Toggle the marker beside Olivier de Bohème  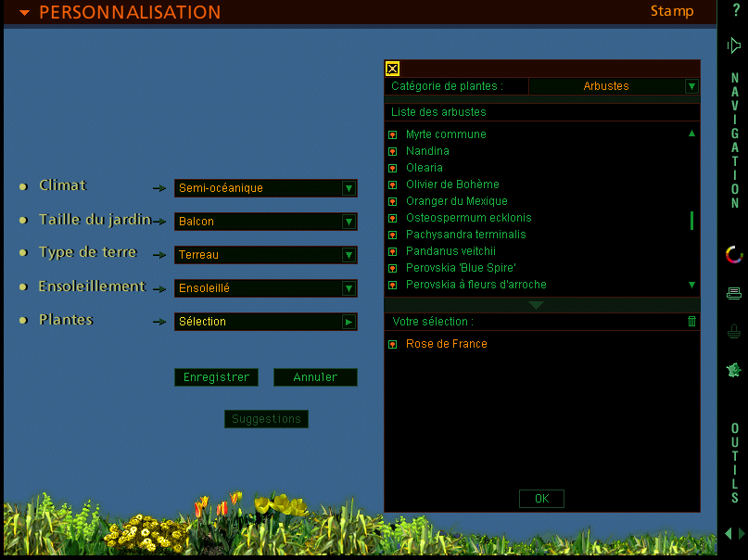coord(393,185)
